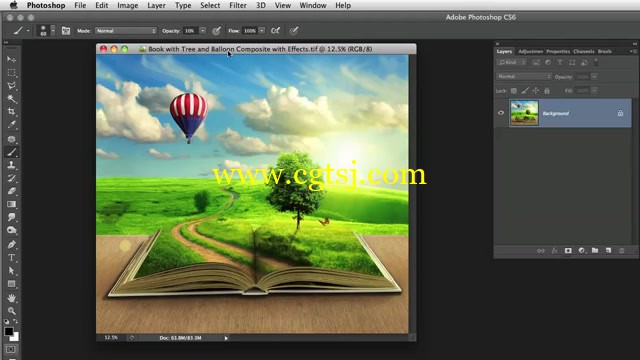Open the Apple menu

point(13,5)
